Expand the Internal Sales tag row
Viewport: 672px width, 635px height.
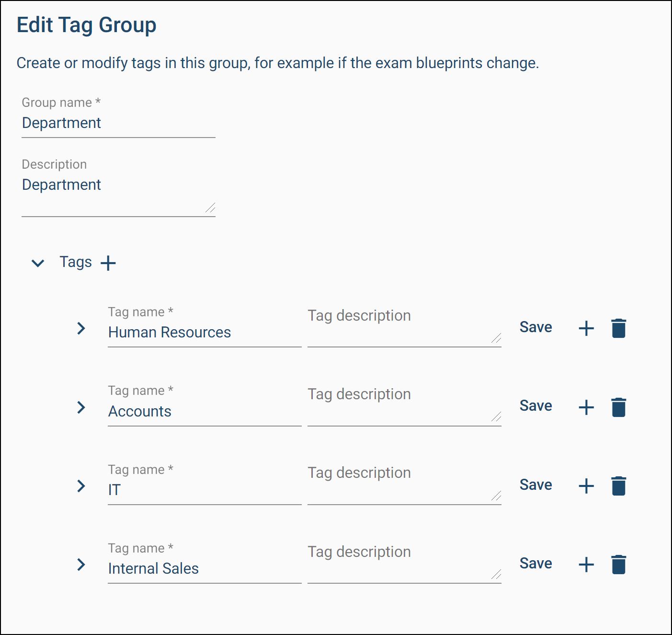[81, 565]
